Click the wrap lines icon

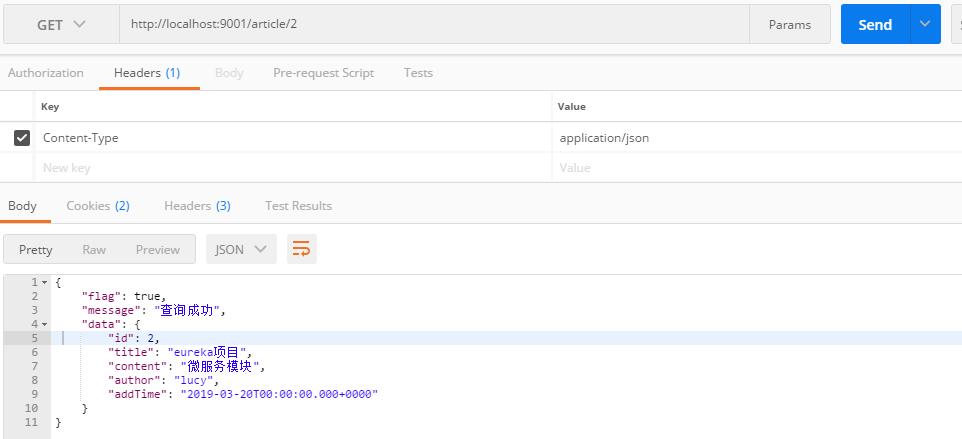pos(301,249)
